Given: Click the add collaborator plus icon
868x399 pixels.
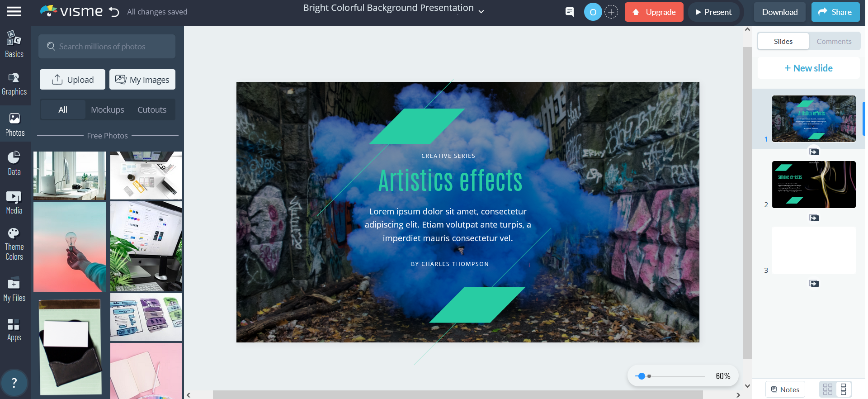Looking at the screenshot, I should [611, 12].
